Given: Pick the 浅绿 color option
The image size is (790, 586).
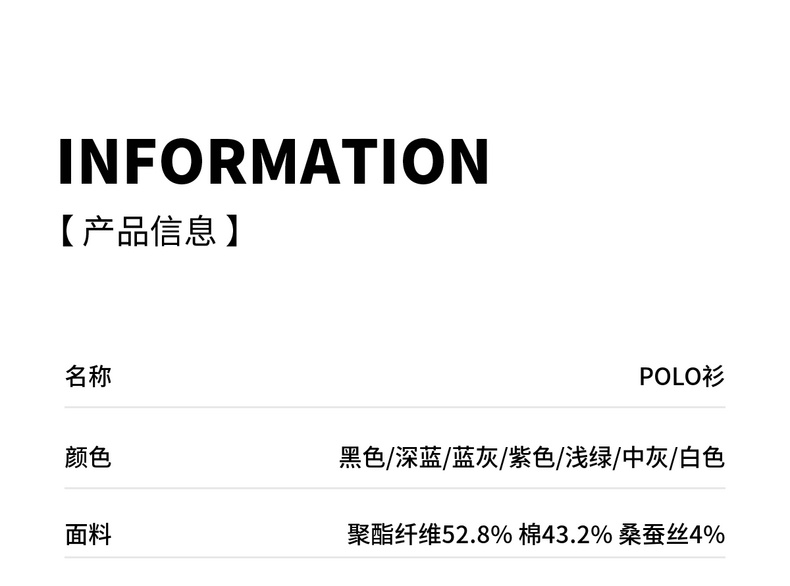Looking at the screenshot, I should 588,458.
